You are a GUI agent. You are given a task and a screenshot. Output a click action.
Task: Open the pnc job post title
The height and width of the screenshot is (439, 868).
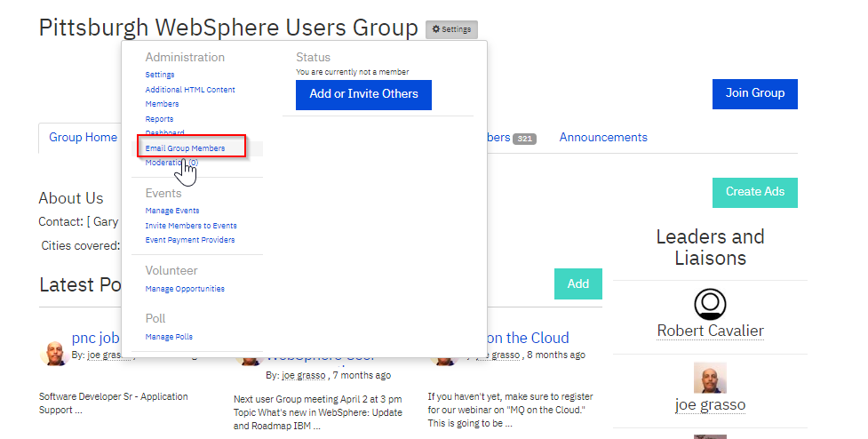tap(95, 338)
